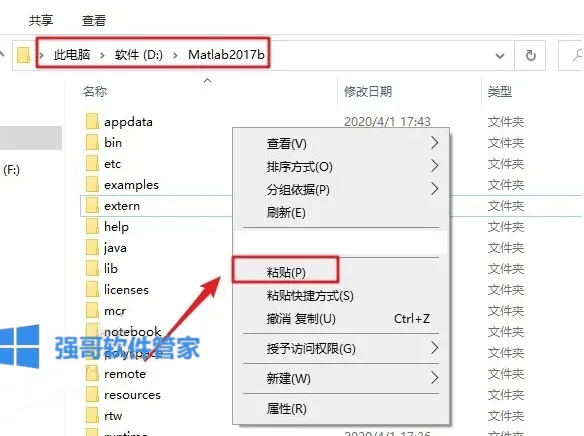Select the help folder icon

pyautogui.click(x=92, y=226)
